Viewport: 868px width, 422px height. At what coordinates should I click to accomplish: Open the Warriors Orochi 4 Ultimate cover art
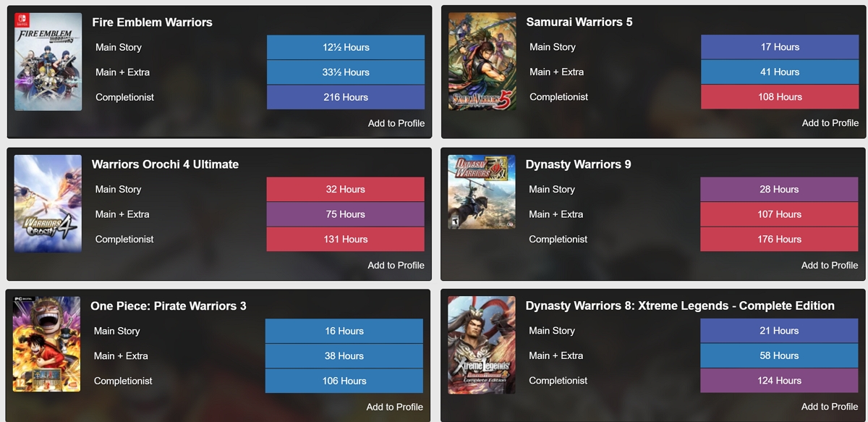point(48,203)
